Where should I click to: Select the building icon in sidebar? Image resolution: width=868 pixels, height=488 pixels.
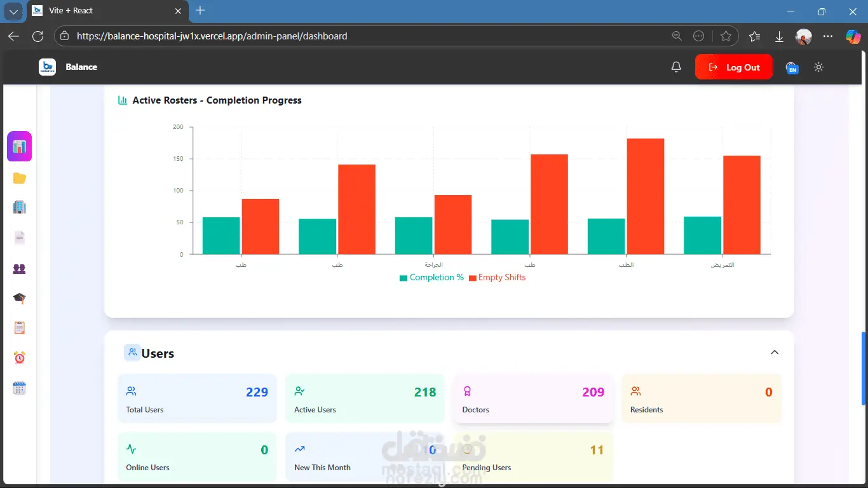[20, 207]
